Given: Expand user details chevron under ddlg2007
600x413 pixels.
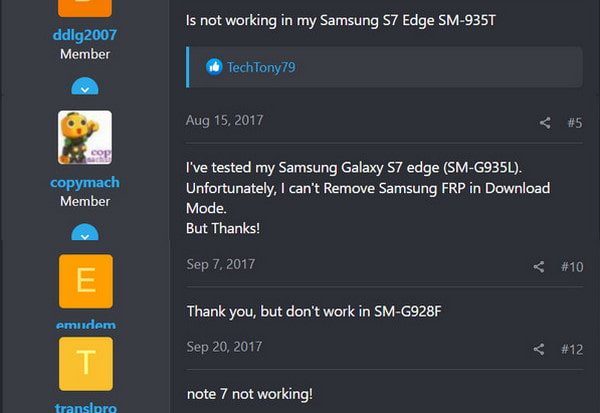Looking at the screenshot, I should pos(85,87).
